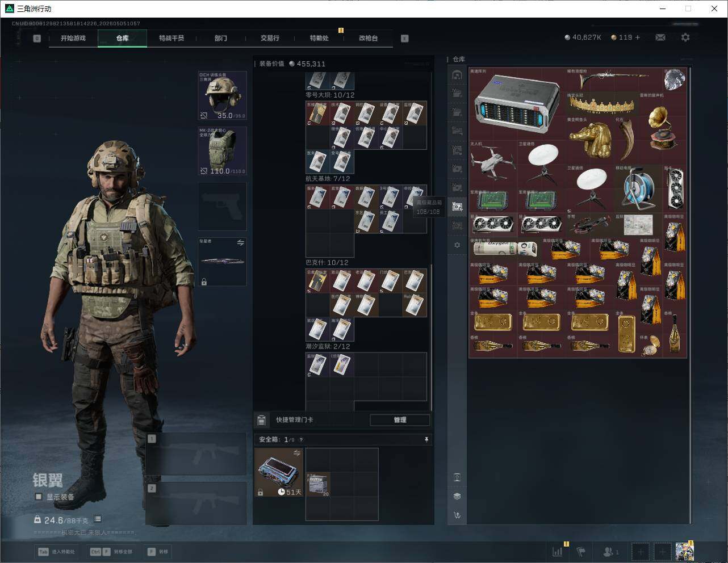Viewport: 728px width, 563px height.
Task: Select the long musket item in the warehouse
Action: pos(614,80)
